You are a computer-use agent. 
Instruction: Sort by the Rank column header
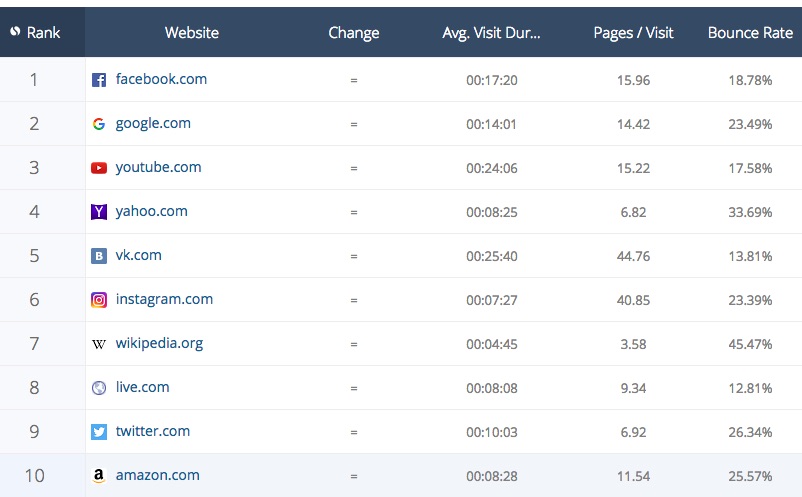coord(43,33)
